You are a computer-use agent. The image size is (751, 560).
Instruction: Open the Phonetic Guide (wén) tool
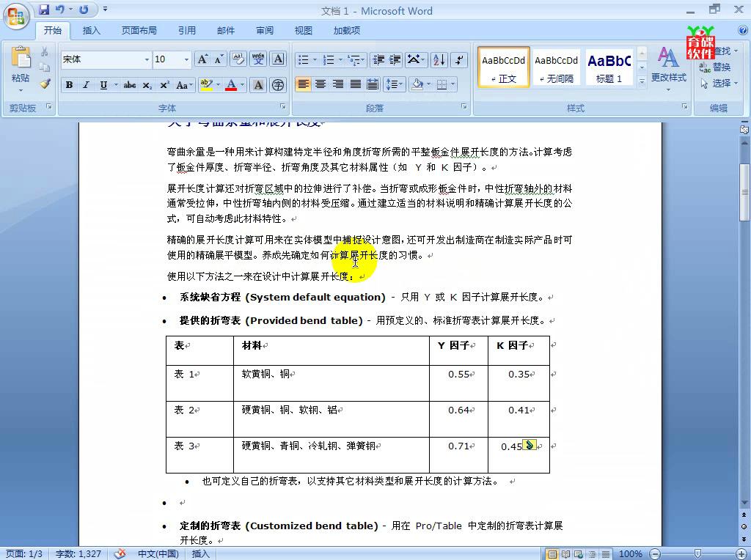(258, 59)
